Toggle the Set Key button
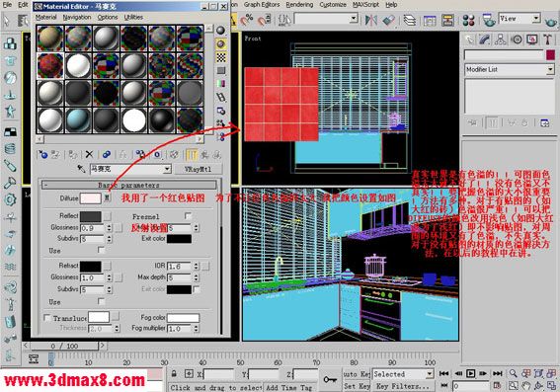The image size is (560, 392). (x=357, y=386)
